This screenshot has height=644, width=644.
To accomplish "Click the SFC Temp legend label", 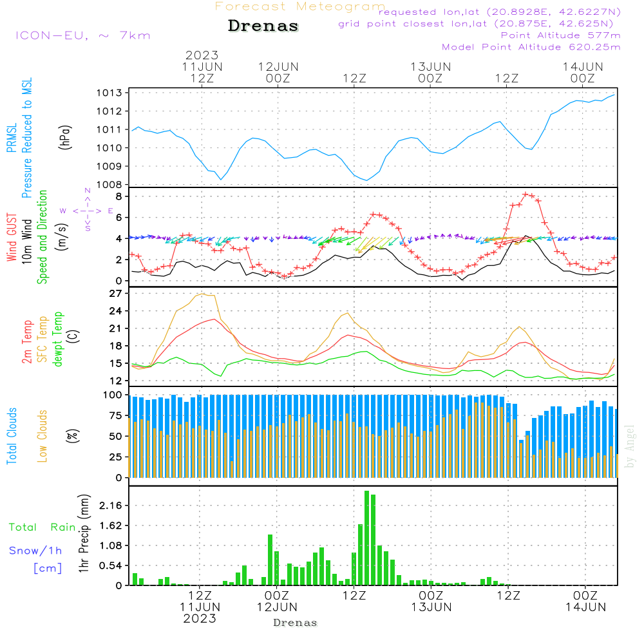I will click(x=43, y=339).
